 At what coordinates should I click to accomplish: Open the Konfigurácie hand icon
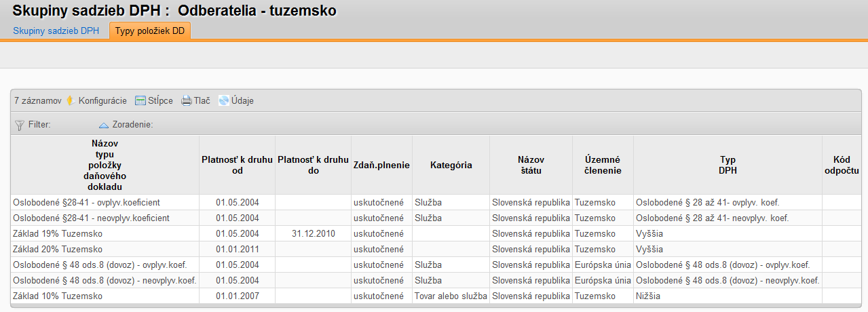pos(71,100)
